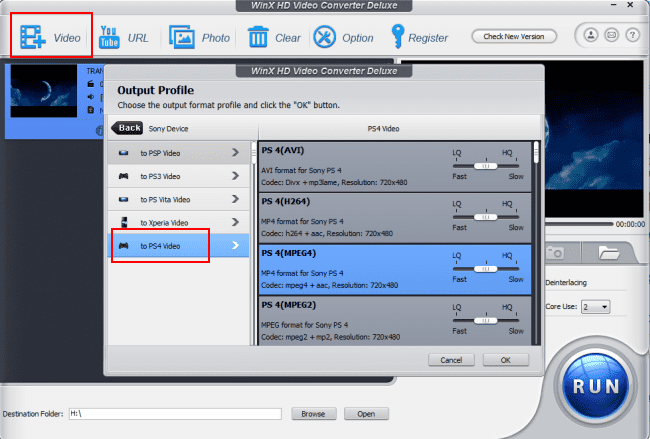Click the Open folder button

366,414
